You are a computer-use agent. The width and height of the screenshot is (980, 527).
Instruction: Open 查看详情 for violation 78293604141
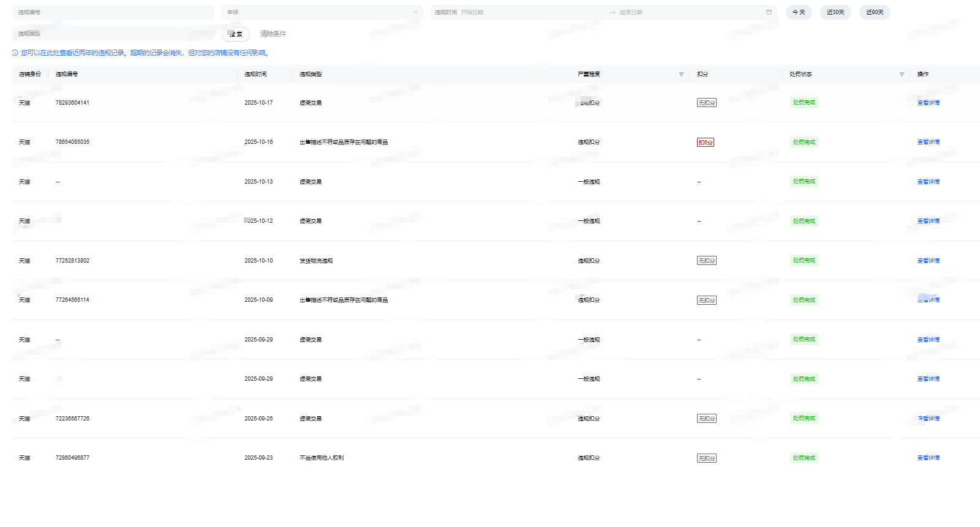click(x=928, y=103)
